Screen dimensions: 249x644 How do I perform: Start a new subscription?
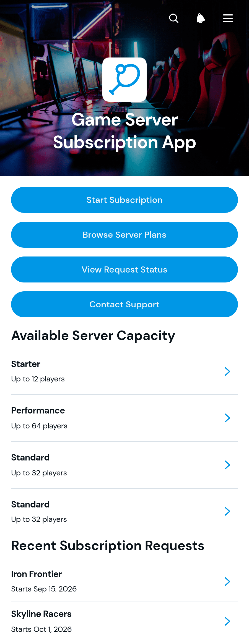pos(124,200)
